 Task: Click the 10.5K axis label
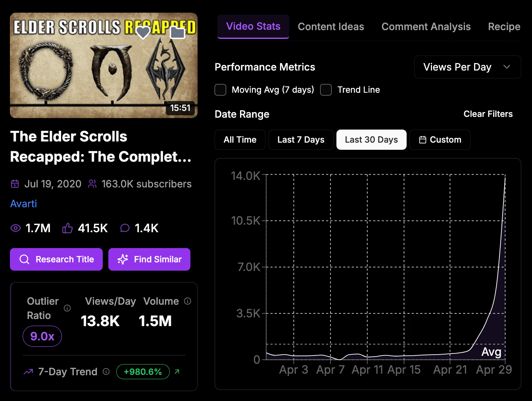click(246, 221)
